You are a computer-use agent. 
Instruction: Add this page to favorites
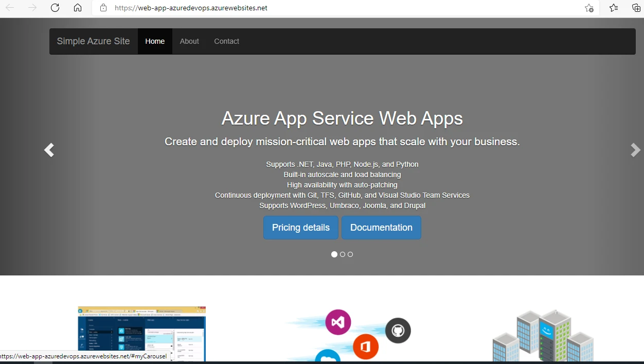point(588,8)
